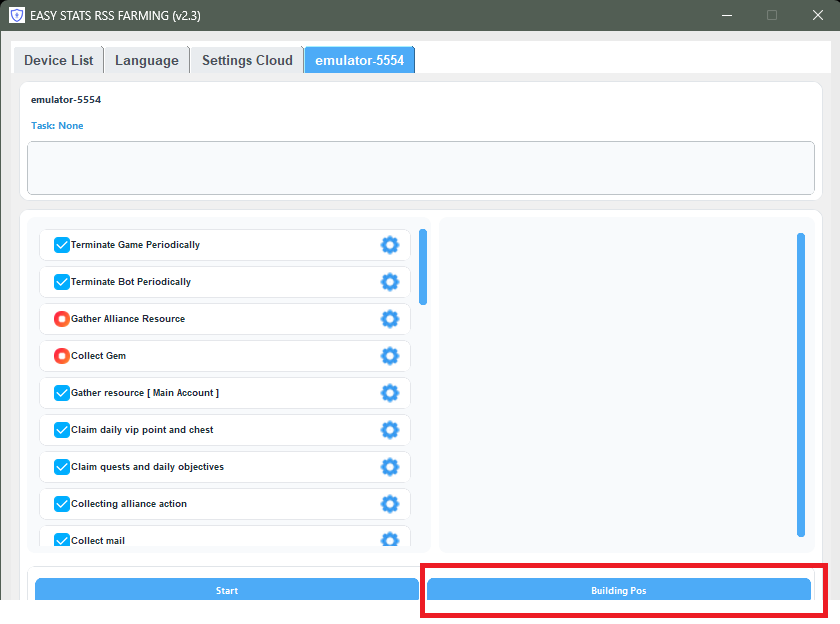
Task: Click the right panel vertical scrollbar
Action: click(x=801, y=385)
